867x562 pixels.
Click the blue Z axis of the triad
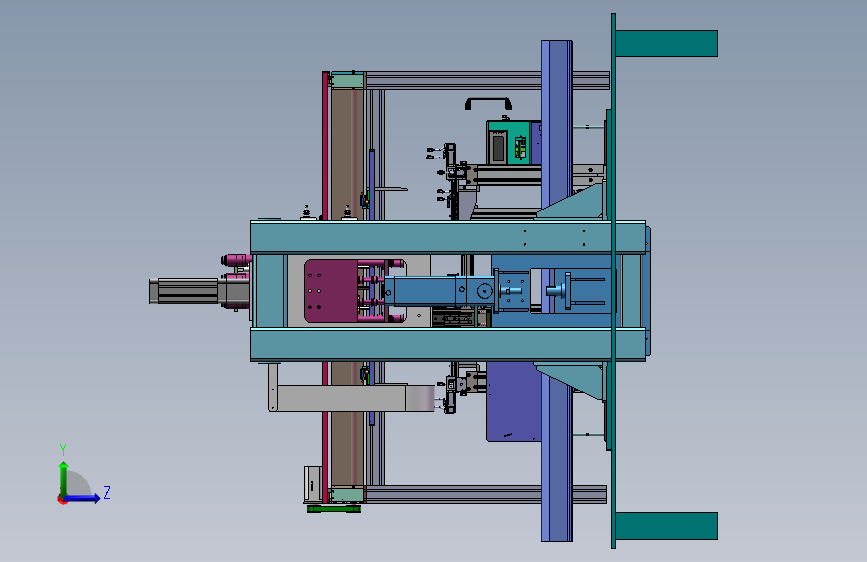pos(82,498)
